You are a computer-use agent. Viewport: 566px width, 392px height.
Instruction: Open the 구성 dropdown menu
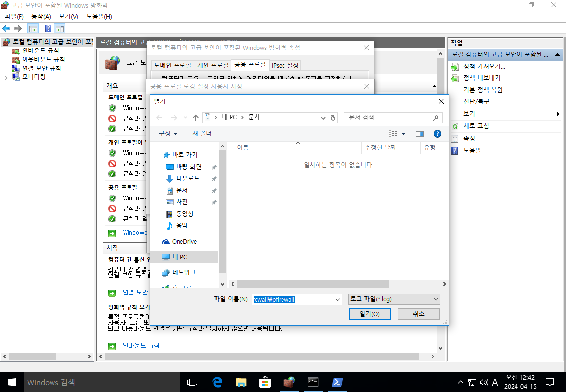pyautogui.click(x=168, y=133)
